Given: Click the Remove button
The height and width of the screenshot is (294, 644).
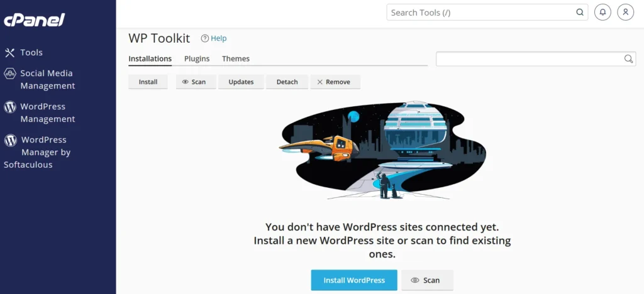Looking at the screenshot, I should click(335, 82).
